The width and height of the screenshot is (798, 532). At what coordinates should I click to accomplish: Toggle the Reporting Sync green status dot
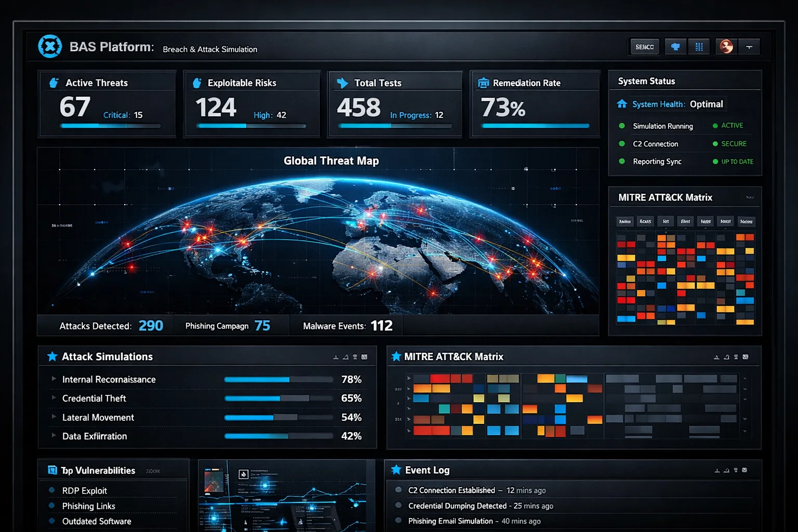[622, 161]
